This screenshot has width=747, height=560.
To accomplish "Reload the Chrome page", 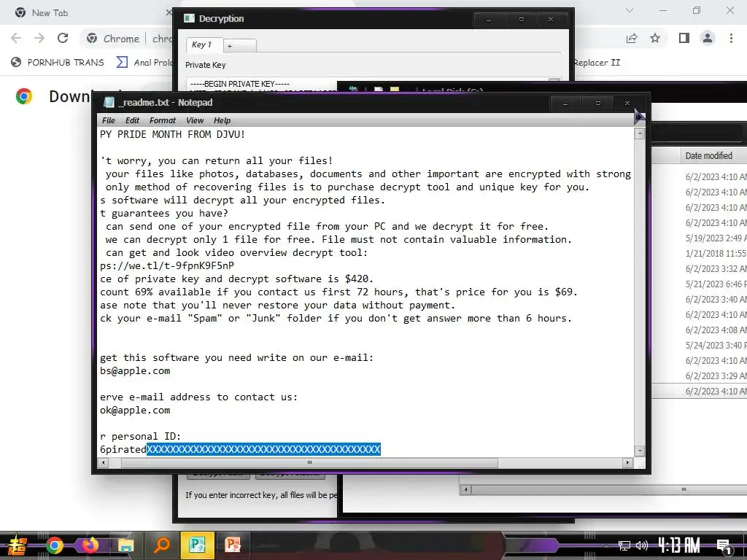I will 63,38.
